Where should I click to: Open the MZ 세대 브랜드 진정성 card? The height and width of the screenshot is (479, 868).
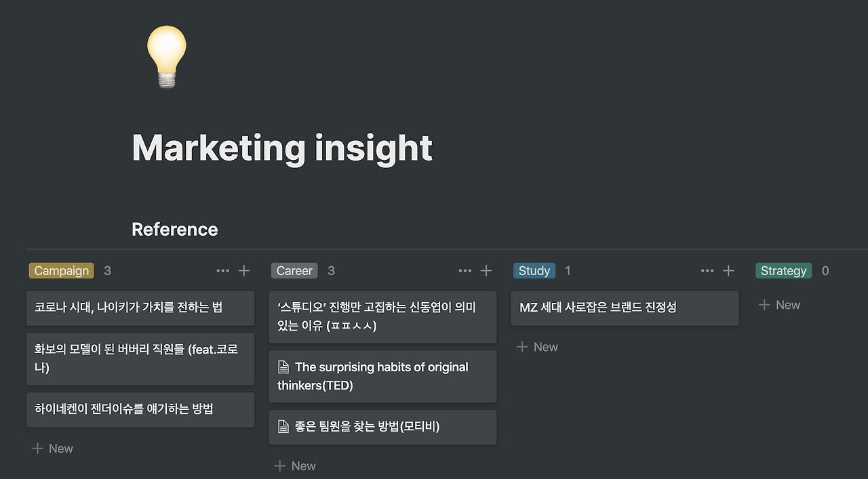pyautogui.click(x=625, y=308)
